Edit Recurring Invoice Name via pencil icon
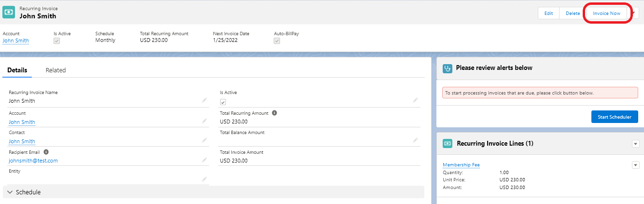The width and height of the screenshot is (644, 204). pos(205,100)
